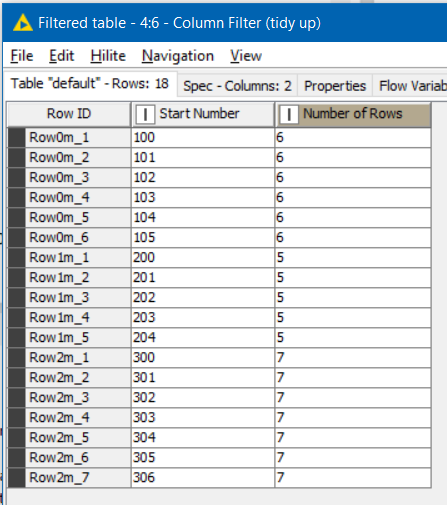Open the Edit menu
This screenshot has width=447, height=505.
[61, 56]
